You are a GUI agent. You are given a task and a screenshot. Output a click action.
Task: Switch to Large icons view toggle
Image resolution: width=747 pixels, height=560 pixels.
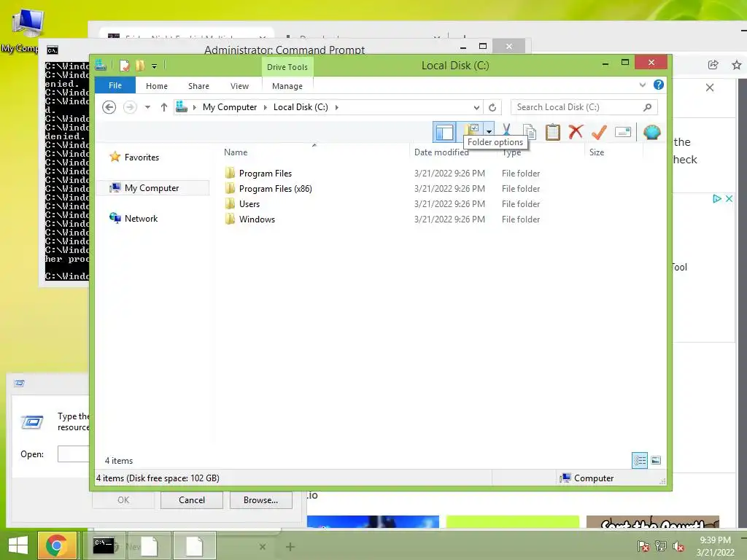656,461
